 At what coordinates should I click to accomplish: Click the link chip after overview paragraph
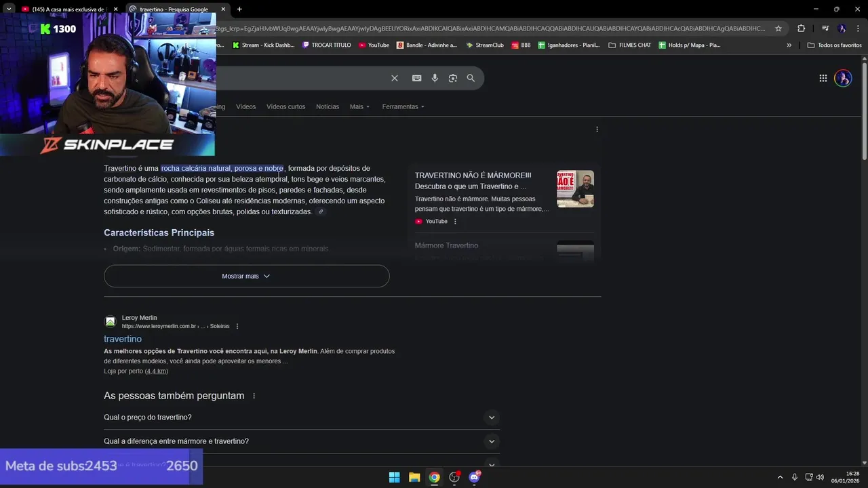(321, 211)
